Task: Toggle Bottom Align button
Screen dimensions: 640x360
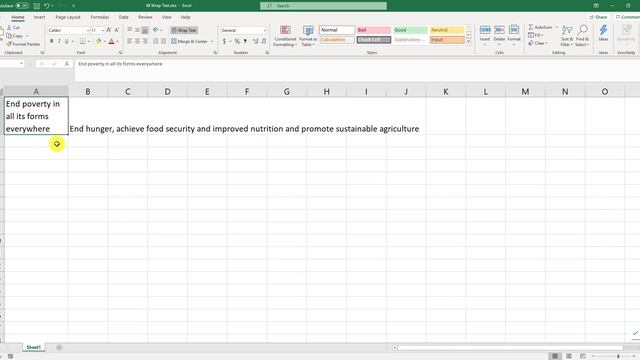Action: [145, 30]
